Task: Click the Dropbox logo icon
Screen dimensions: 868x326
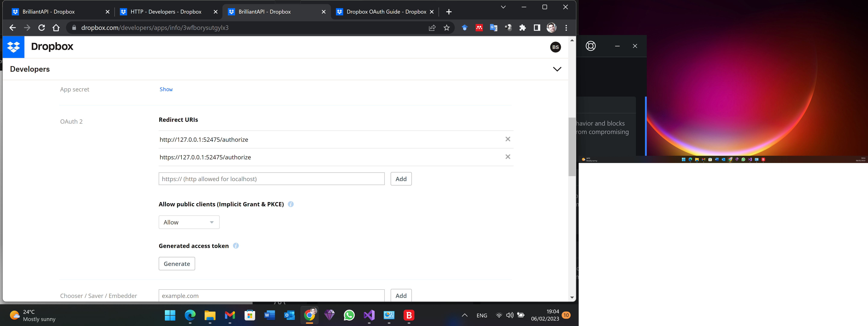Action: [13, 47]
